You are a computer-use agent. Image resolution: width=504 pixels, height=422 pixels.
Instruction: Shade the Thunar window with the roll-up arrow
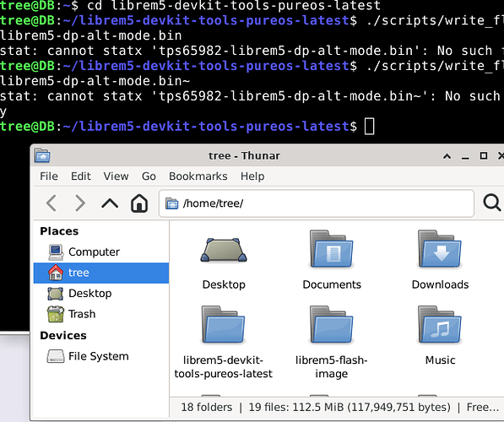(447, 156)
